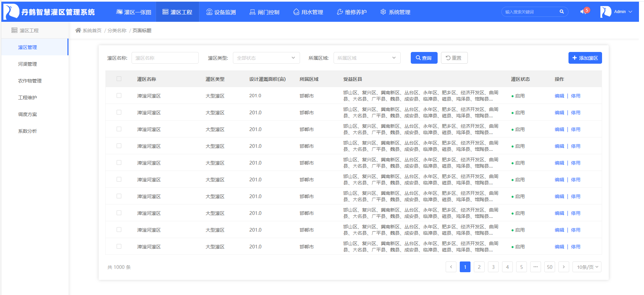The width and height of the screenshot is (644, 295).
Task: Check the first row's checkbox
Action: click(119, 96)
